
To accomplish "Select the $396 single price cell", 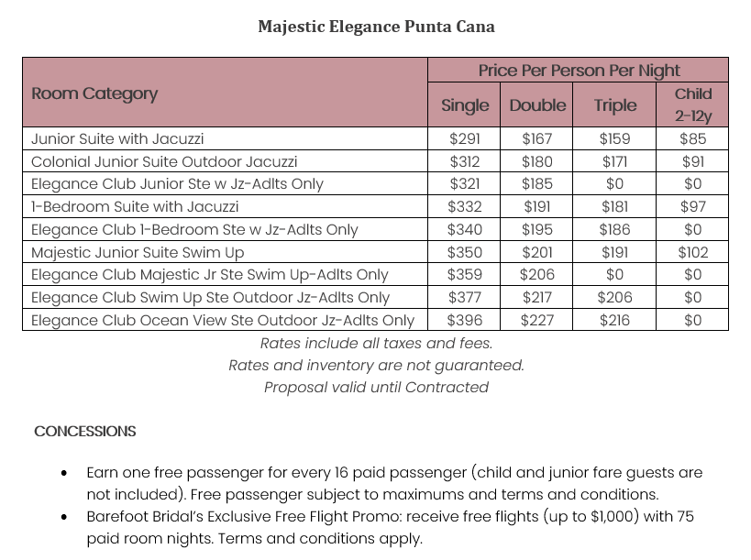I will pyautogui.click(x=465, y=320).
